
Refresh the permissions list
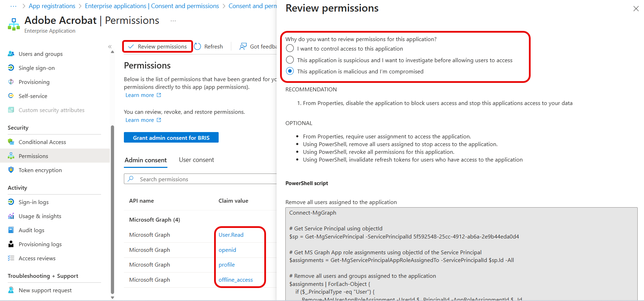[209, 46]
